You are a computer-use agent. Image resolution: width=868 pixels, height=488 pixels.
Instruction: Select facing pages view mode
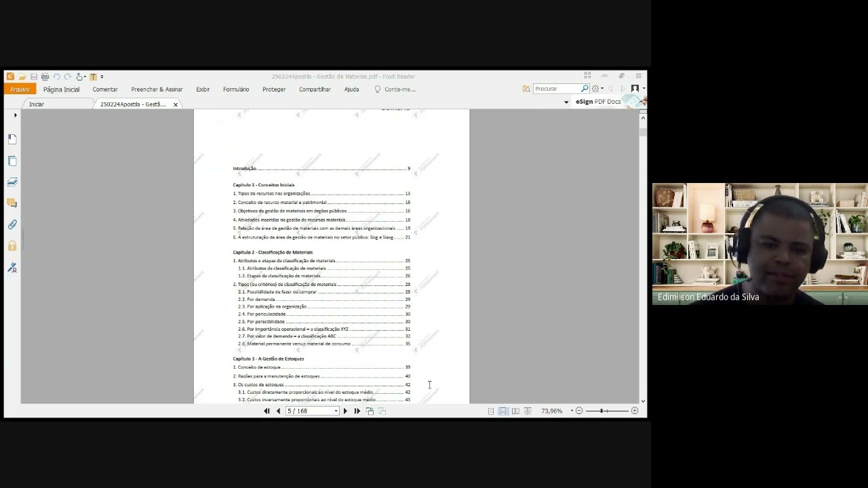tap(515, 411)
